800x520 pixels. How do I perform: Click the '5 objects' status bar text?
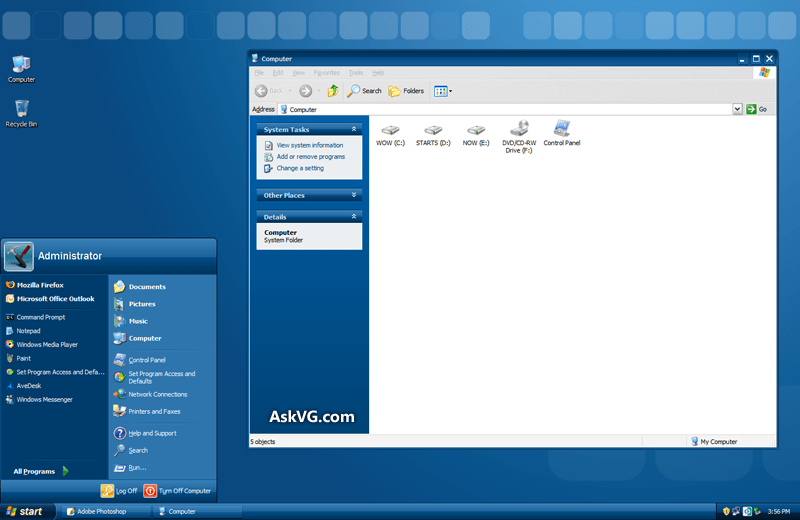tap(263, 442)
